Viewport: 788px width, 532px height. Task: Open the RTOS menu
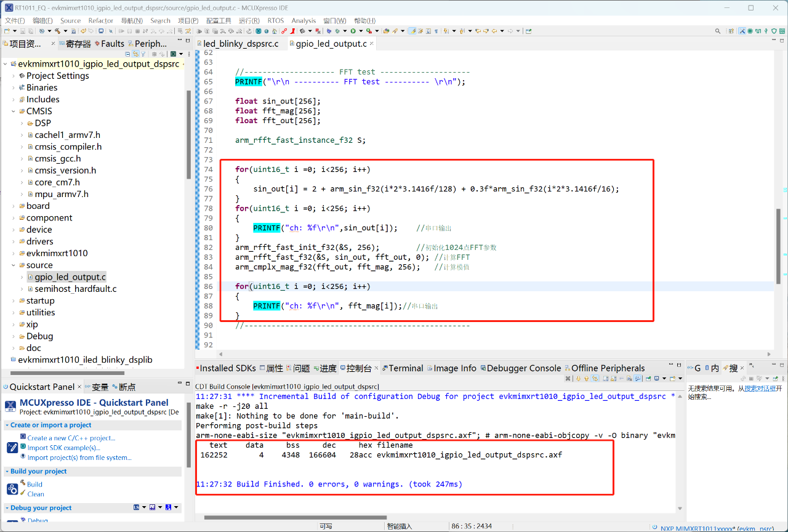coord(275,20)
